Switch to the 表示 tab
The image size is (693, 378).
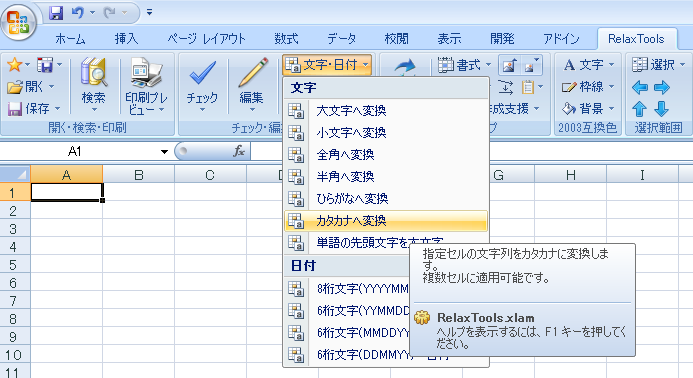(449, 39)
